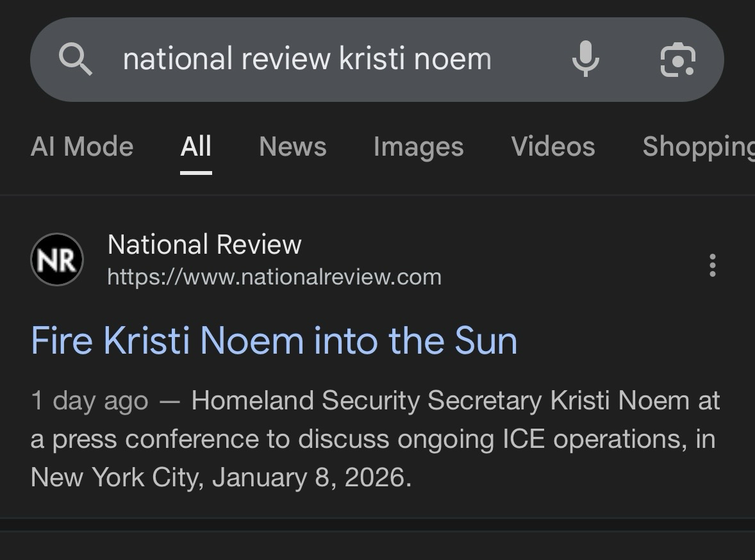
Task: Click the word "noem" in search box
Action: click(x=452, y=59)
